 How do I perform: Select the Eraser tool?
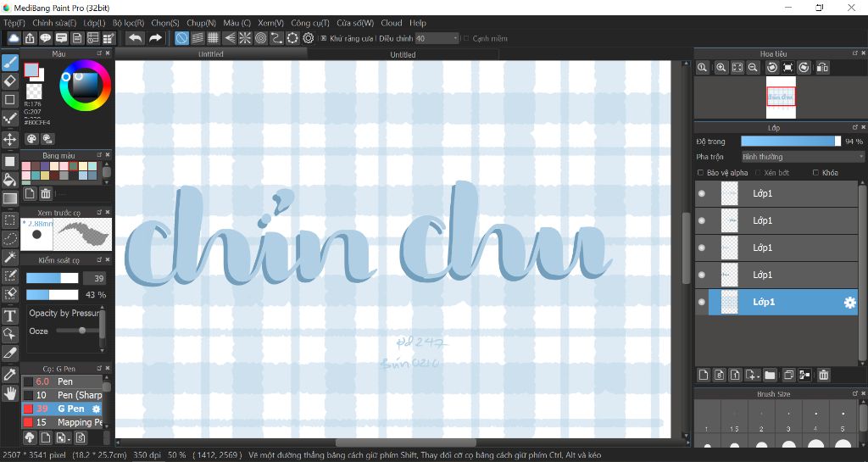click(9, 81)
